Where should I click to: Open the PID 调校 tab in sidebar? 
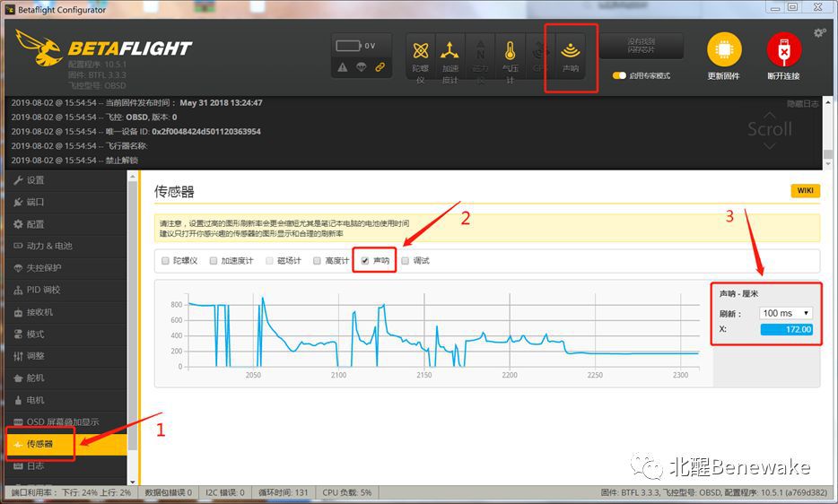66,291
